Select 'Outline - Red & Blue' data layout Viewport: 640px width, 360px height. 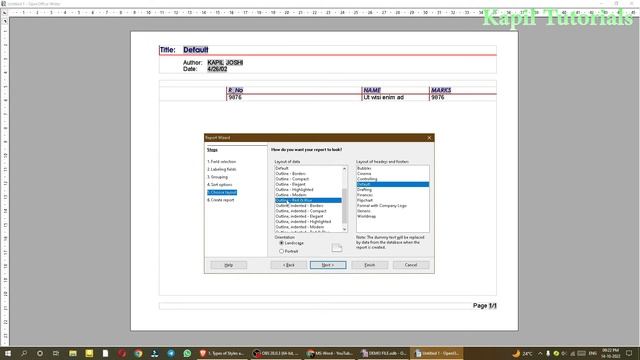308,200
